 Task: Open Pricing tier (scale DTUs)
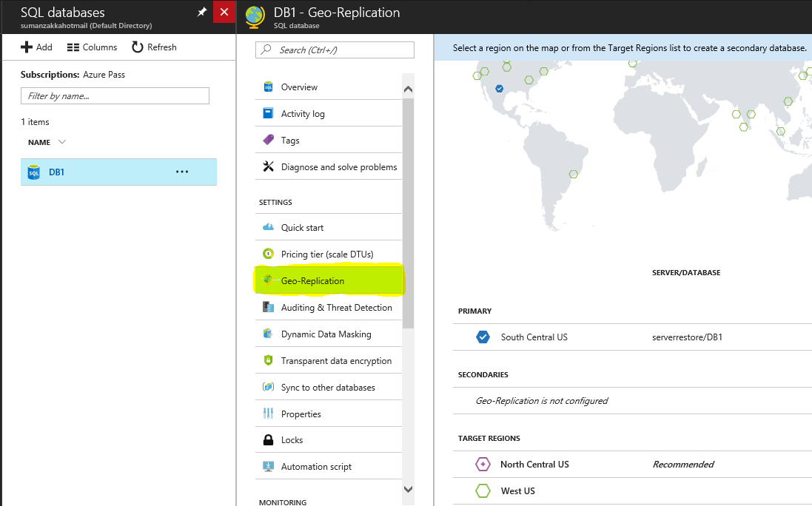point(329,254)
